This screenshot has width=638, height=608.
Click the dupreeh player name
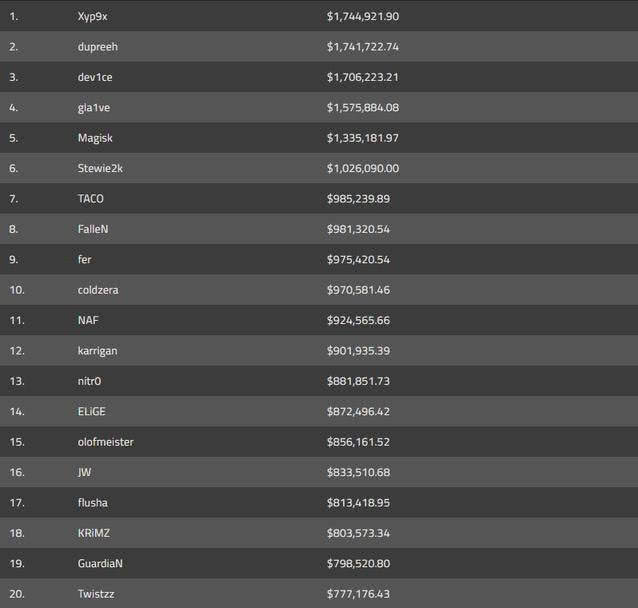coord(97,47)
